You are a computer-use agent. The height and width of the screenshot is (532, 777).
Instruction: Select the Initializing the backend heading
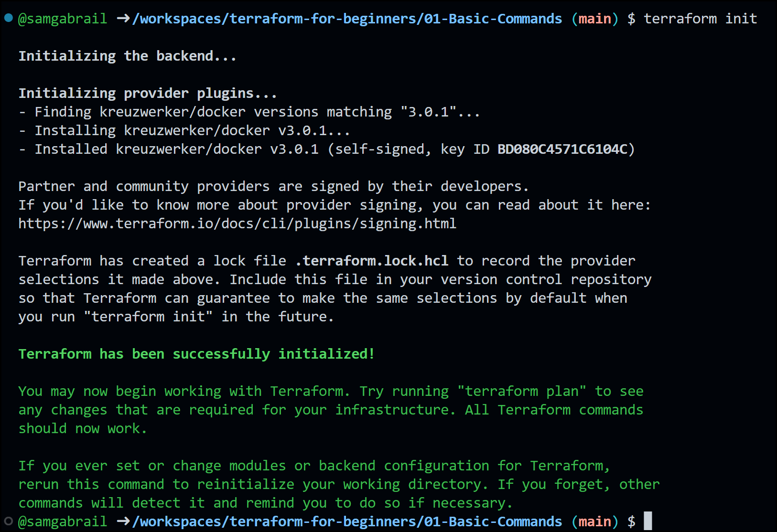click(x=127, y=55)
